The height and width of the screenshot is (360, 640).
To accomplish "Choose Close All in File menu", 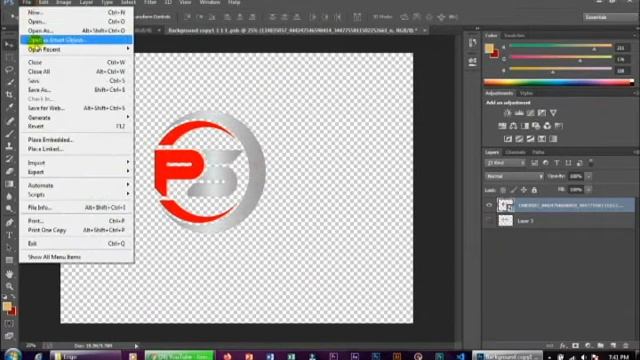I will [x=76, y=72].
